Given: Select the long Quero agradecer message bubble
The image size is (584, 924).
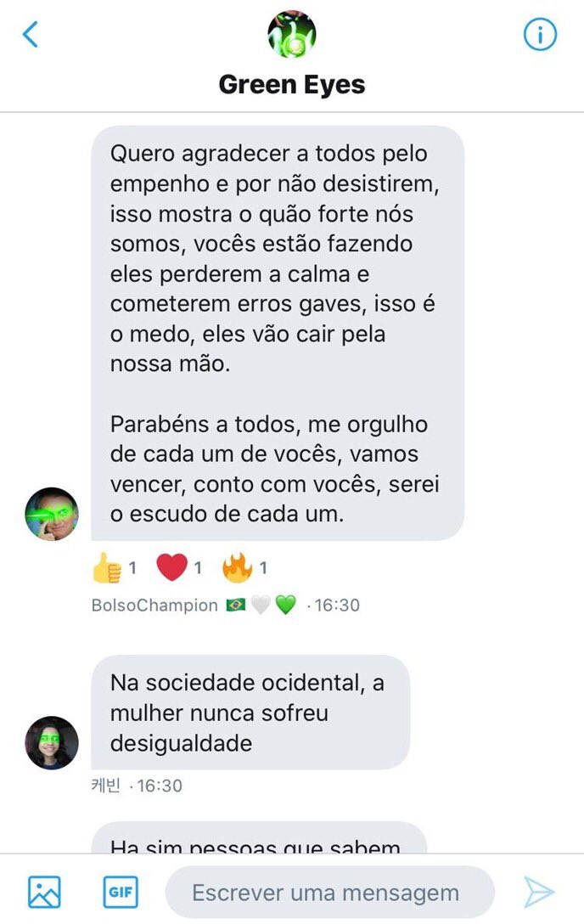Looking at the screenshot, I should 278,333.
